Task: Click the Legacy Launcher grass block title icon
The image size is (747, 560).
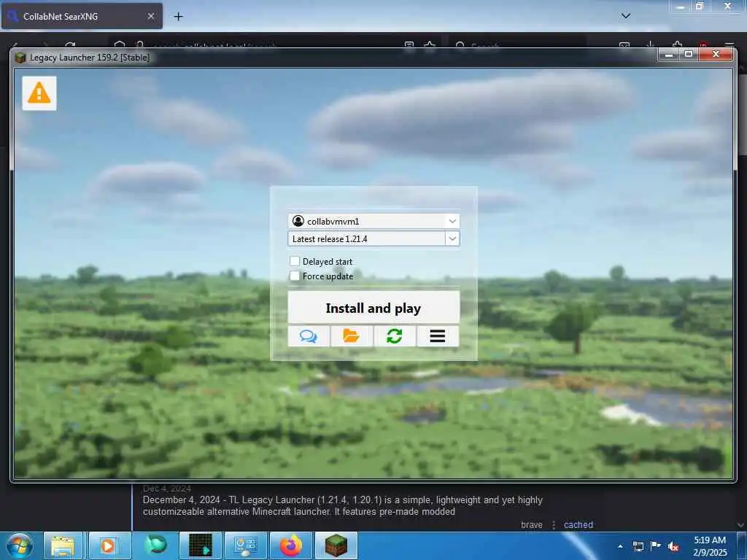Action: pos(20,58)
